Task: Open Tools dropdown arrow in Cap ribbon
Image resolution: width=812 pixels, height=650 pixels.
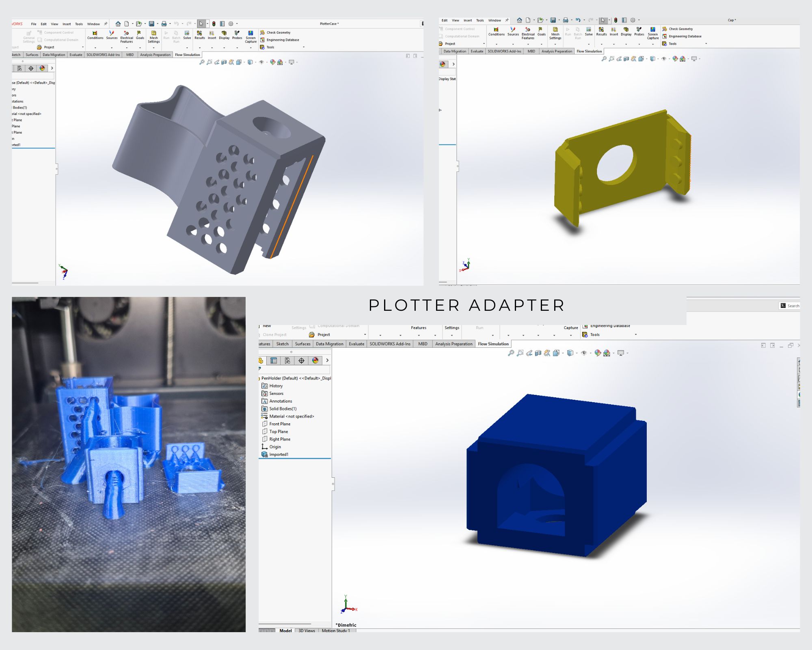Action: pyautogui.click(x=706, y=43)
